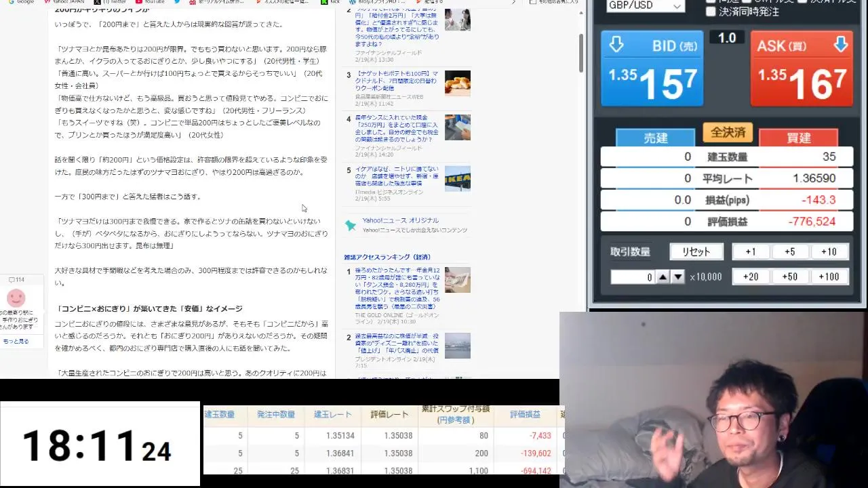Click the 発注中数量 column header

[275, 415]
